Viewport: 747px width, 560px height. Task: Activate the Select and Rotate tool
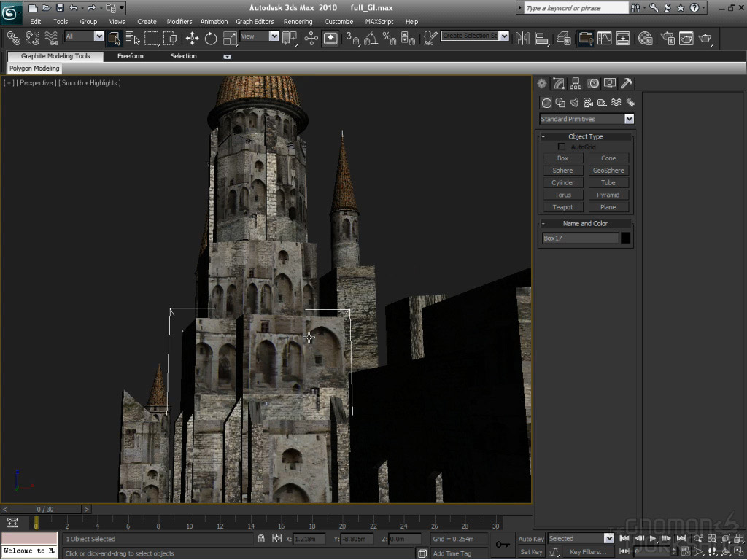tap(211, 38)
